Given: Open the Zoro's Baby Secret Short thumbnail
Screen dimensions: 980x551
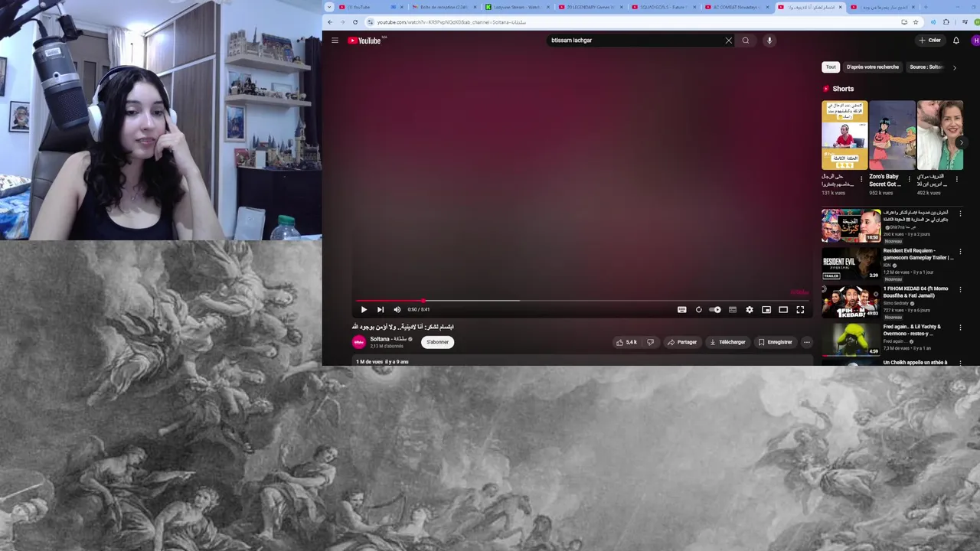Looking at the screenshot, I should 892,135.
